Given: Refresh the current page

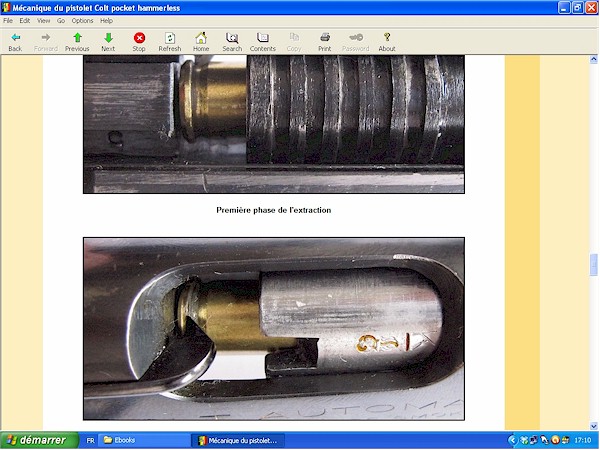Looking at the screenshot, I should (x=170, y=42).
